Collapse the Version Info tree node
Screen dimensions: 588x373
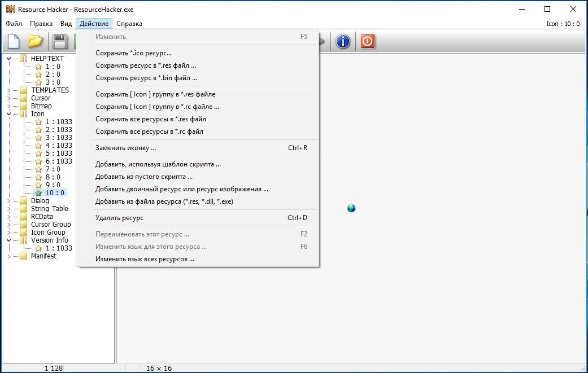[8, 240]
